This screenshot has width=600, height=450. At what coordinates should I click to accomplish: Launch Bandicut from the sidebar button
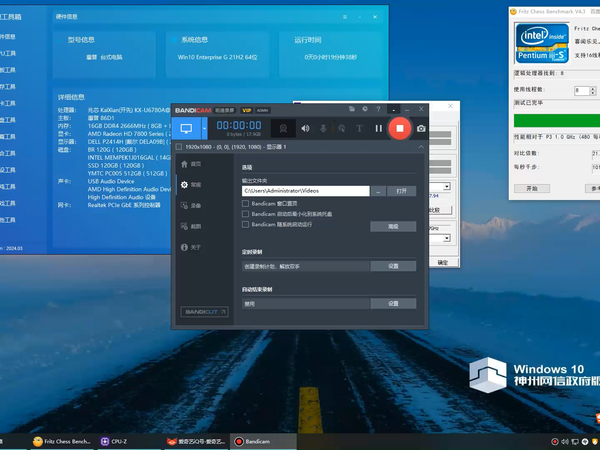[x=204, y=312]
